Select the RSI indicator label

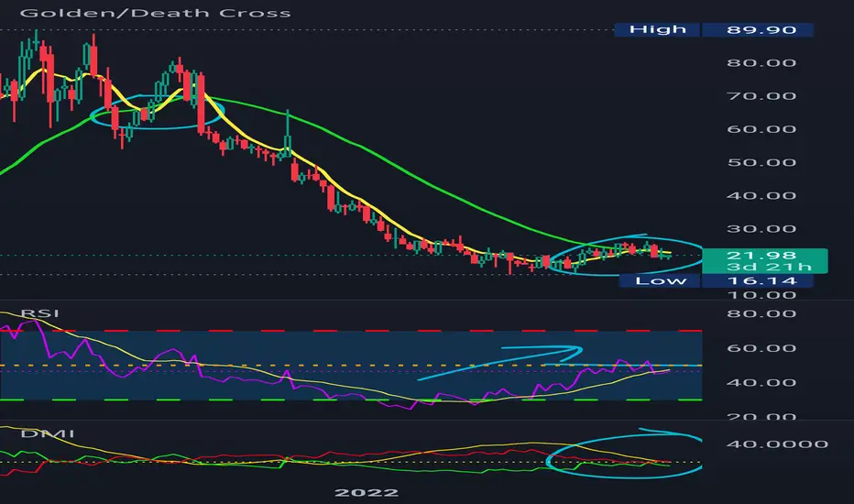coord(39,313)
